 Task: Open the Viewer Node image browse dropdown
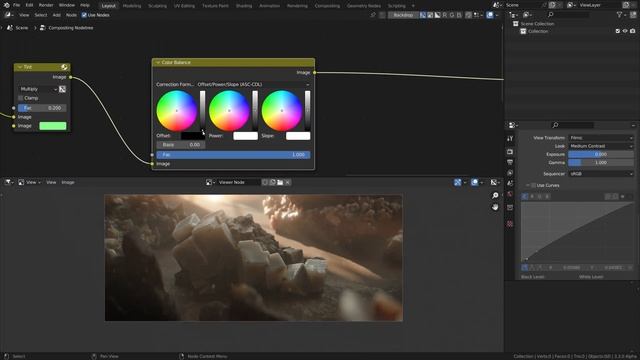point(210,182)
